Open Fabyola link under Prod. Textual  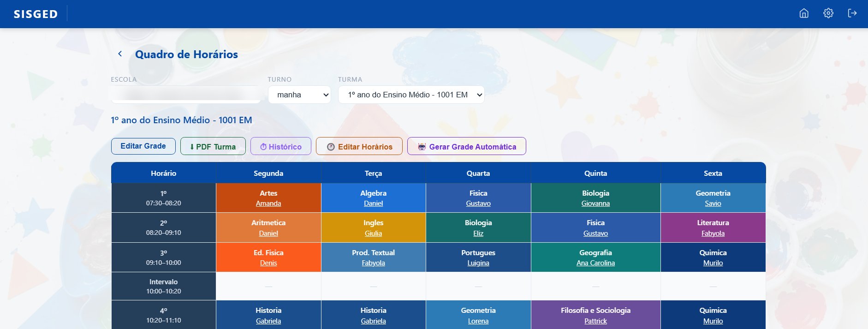pos(374,263)
